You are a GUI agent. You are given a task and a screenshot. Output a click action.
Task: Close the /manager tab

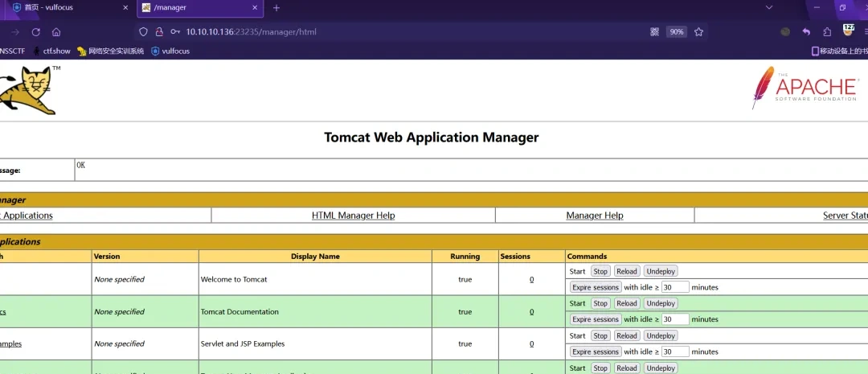[255, 8]
